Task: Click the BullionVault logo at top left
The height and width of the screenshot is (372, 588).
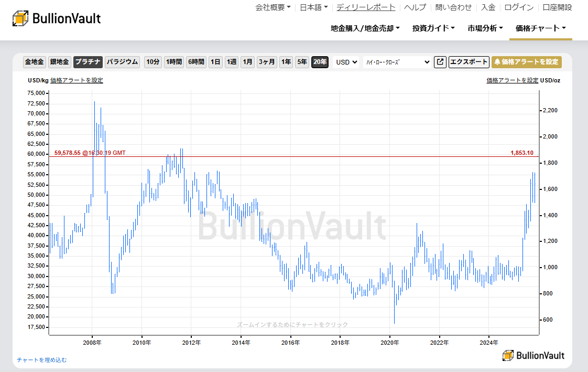Action: pyautogui.click(x=57, y=18)
